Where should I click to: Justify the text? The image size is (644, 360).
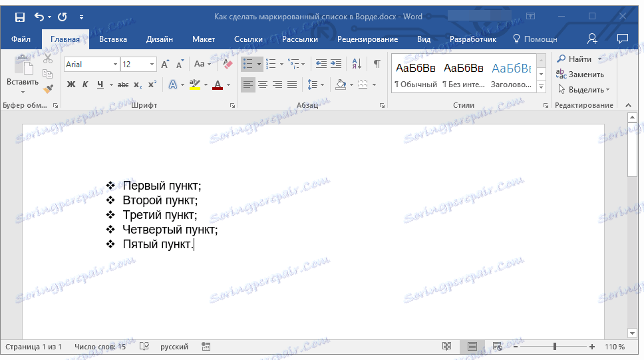tap(292, 85)
